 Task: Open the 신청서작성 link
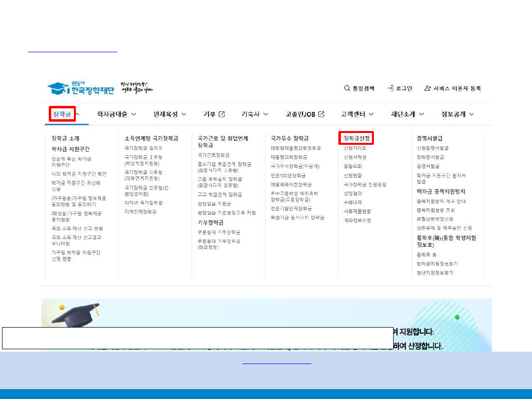point(355,157)
